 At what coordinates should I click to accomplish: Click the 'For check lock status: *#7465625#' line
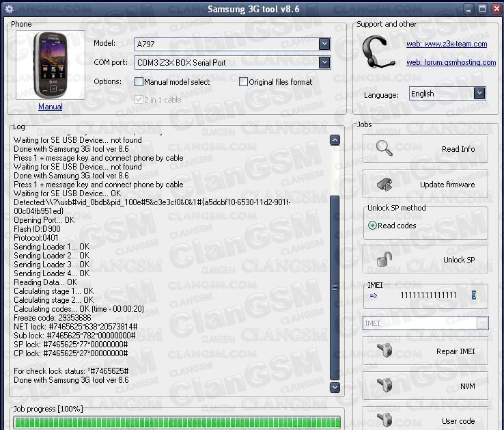[x=71, y=371]
